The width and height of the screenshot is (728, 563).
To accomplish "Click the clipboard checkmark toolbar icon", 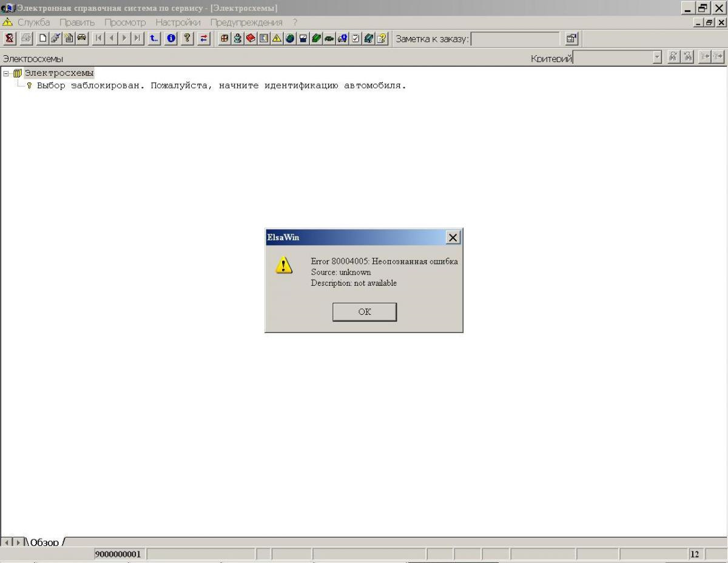I will [x=356, y=38].
